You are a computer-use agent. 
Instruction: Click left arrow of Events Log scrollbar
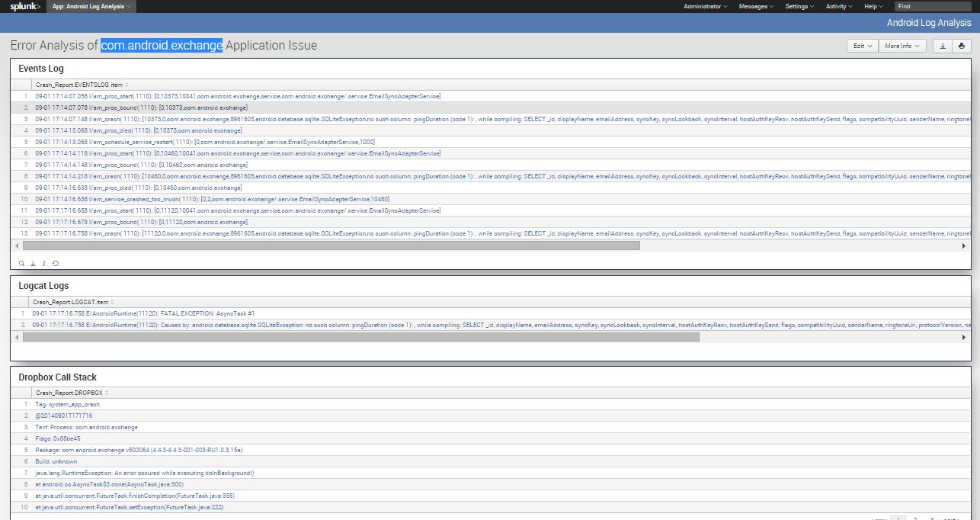(x=17, y=246)
